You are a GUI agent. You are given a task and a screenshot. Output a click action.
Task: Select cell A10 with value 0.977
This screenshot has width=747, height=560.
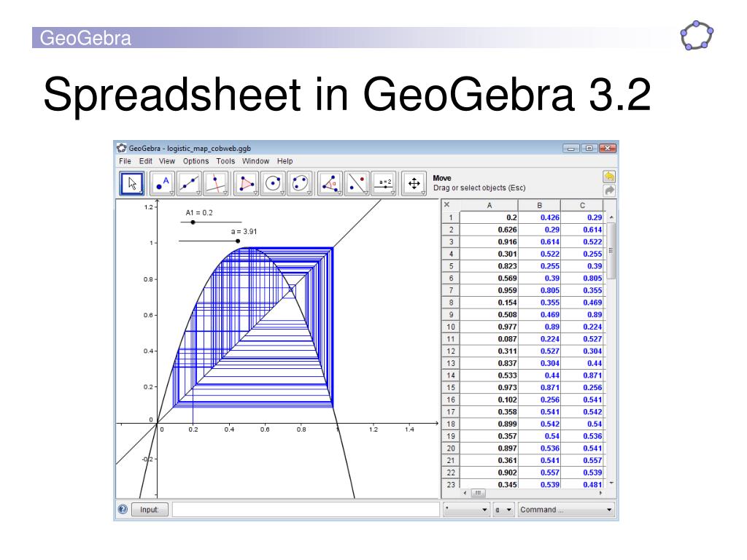489,327
